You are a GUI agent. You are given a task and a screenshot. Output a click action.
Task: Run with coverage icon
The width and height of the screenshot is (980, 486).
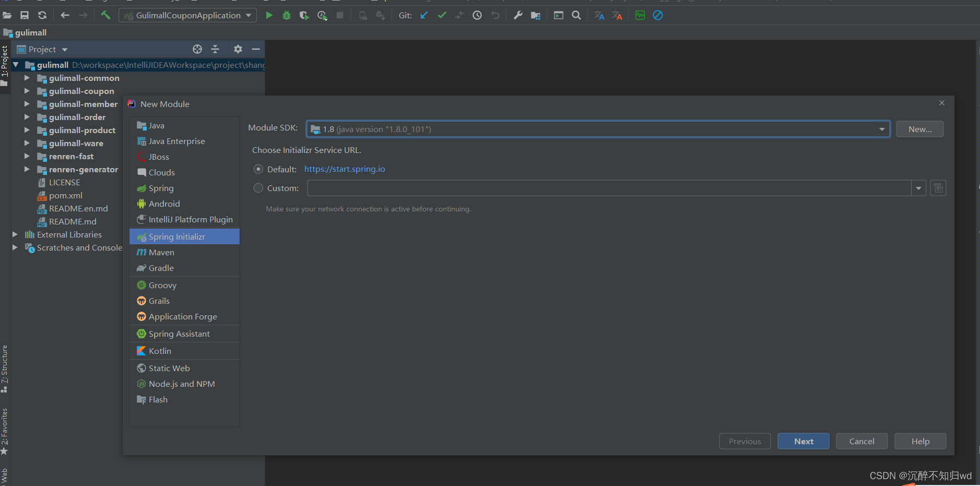304,16
